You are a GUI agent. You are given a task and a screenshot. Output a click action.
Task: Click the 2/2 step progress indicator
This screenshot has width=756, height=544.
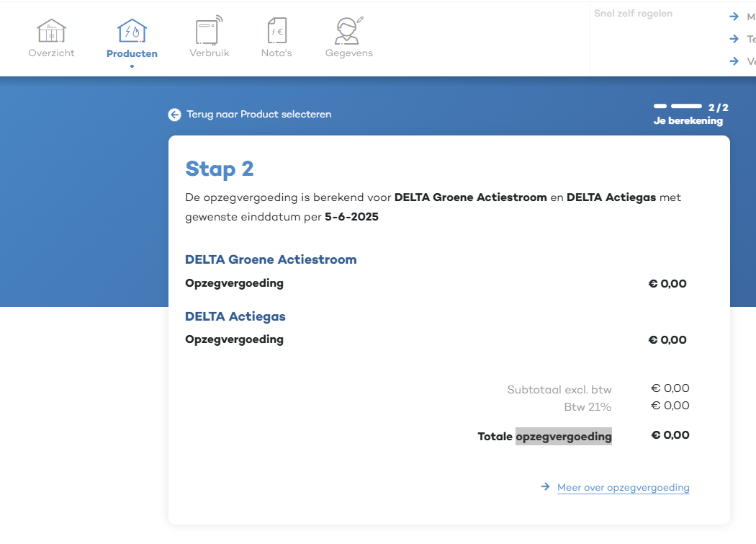click(x=691, y=107)
